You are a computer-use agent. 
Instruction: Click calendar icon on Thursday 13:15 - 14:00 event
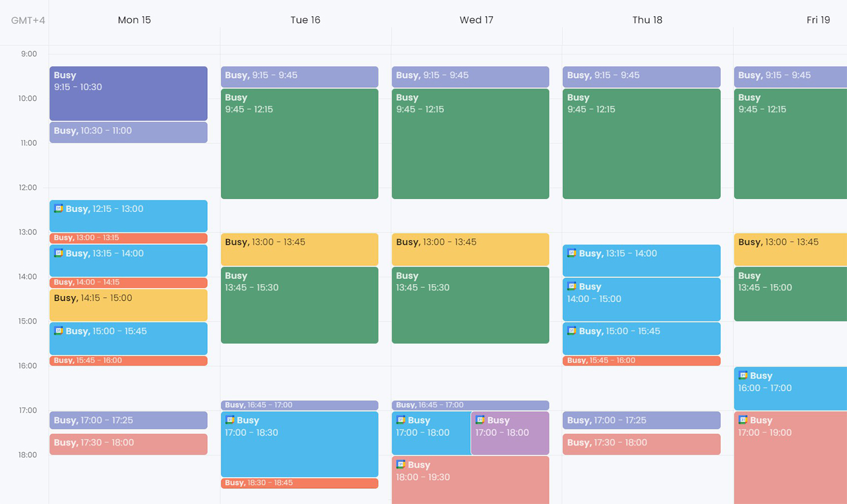click(572, 253)
